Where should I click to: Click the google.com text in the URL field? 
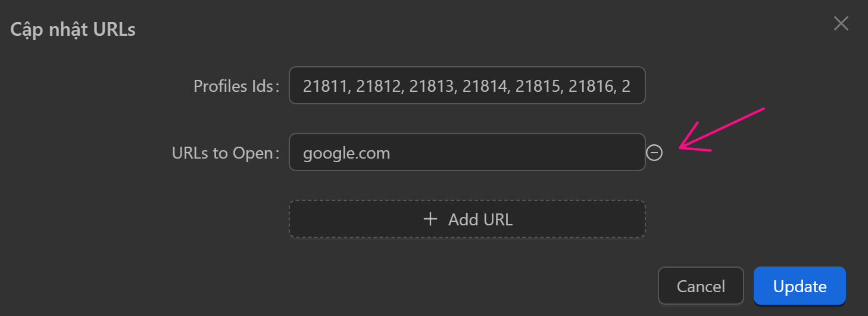point(346,153)
